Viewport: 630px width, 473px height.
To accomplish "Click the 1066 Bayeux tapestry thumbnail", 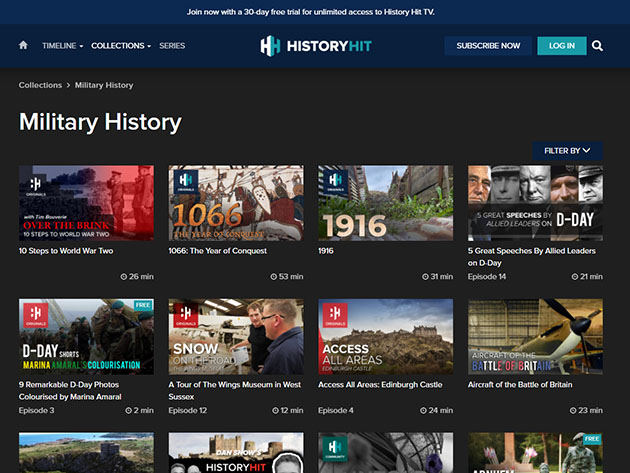I will tap(236, 203).
